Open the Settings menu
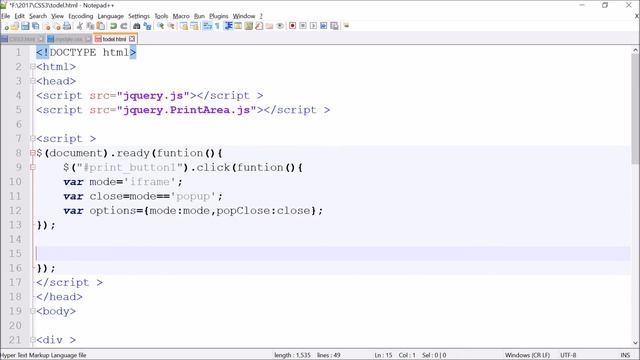640x360 pixels. [x=139, y=16]
